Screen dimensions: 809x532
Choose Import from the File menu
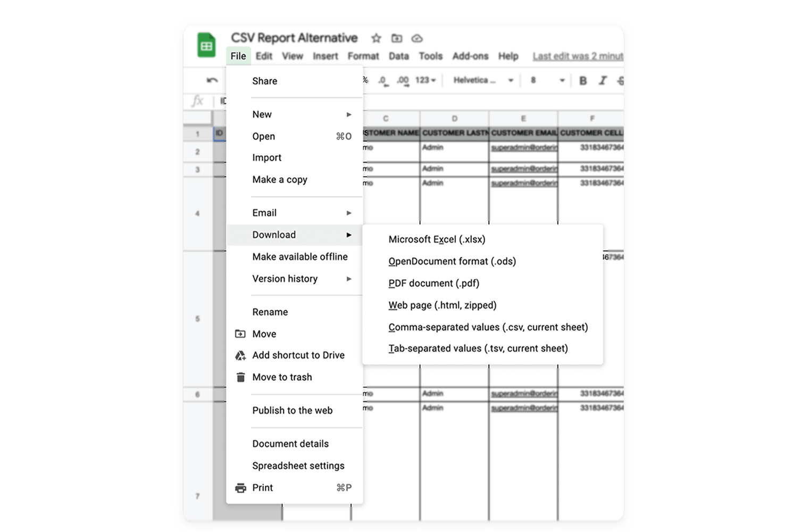295,158
